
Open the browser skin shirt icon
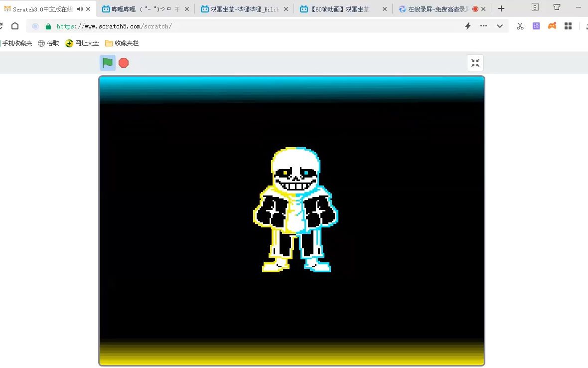[x=557, y=7]
